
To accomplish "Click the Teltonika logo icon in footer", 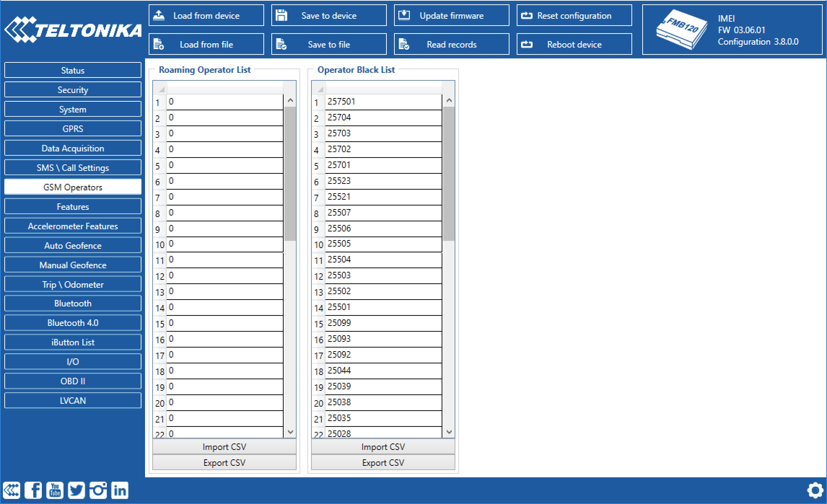I will click(x=12, y=490).
